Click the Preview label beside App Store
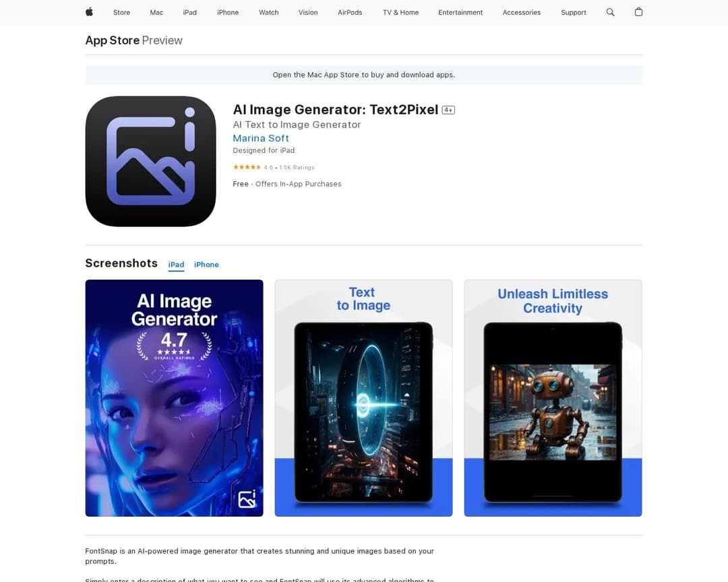The height and width of the screenshot is (582, 728). tap(162, 40)
